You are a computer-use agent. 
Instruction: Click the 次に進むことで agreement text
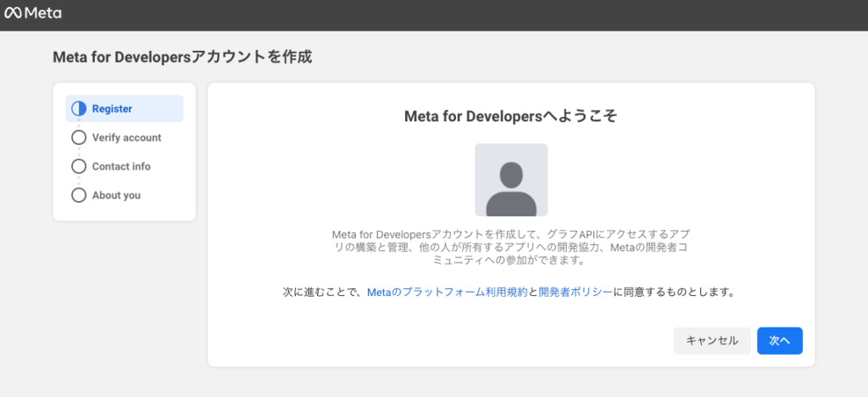click(x=322, y=292)
